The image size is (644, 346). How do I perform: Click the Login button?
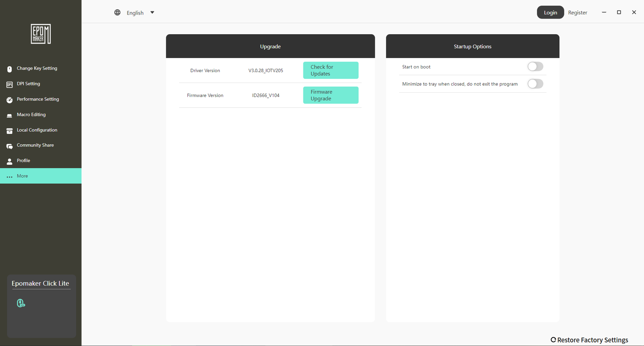(550, 12)
